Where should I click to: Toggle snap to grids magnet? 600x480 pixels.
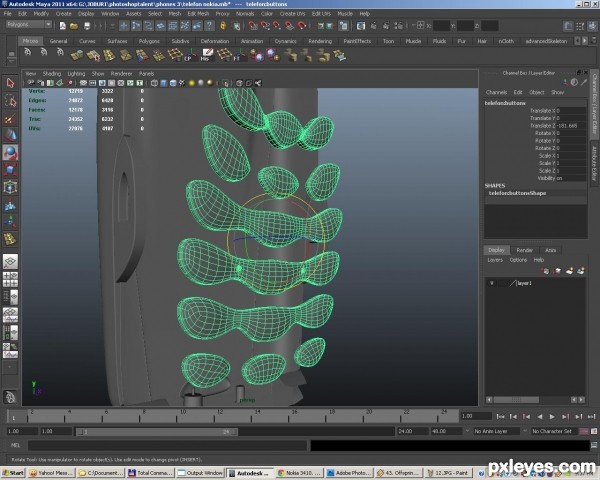253,26
